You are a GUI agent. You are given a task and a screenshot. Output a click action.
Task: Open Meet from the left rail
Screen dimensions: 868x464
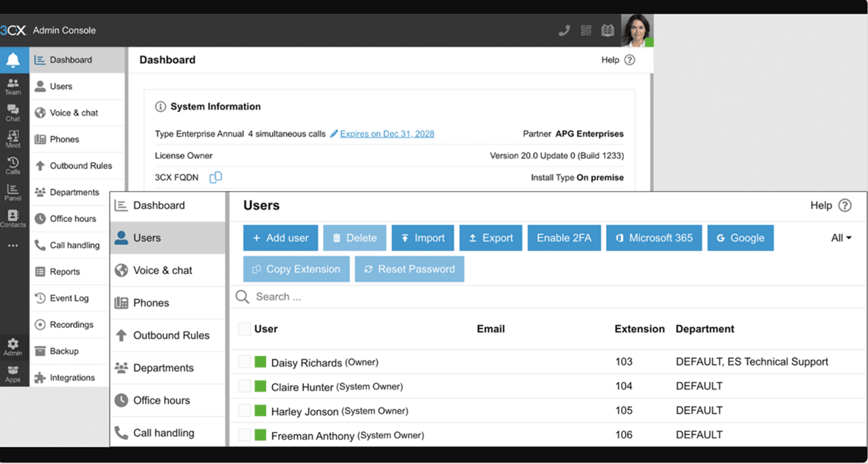pos(13,139)
